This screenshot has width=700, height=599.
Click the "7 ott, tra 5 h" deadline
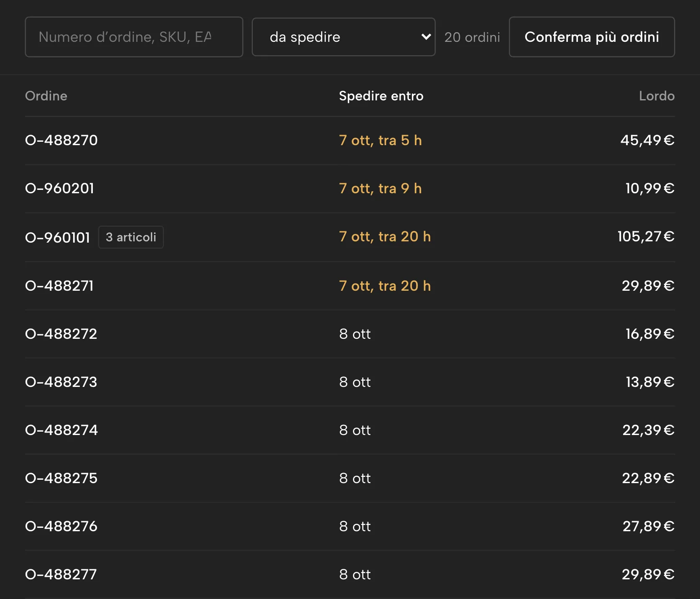(x=381, y=140)
